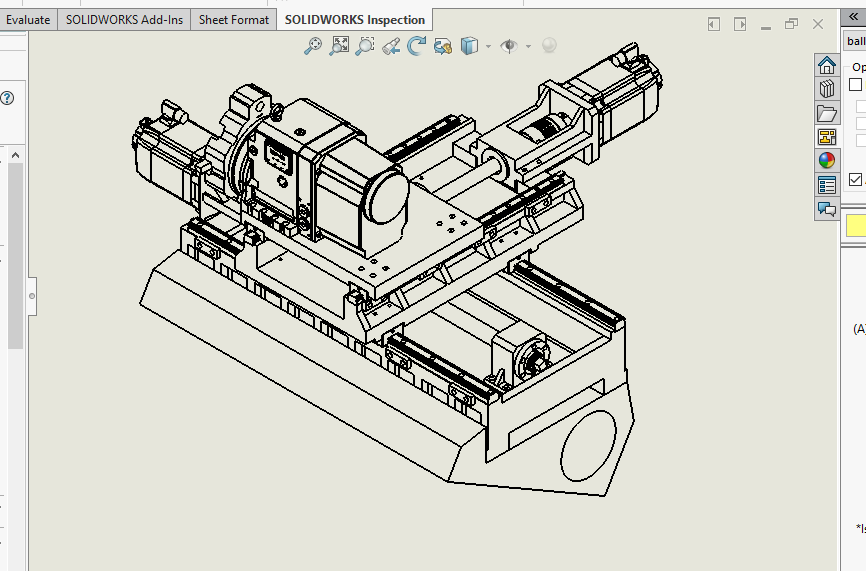Collapse the task pane with double chevron
Viewport: 866px width, 571px height.
click(x=853, y=17)
